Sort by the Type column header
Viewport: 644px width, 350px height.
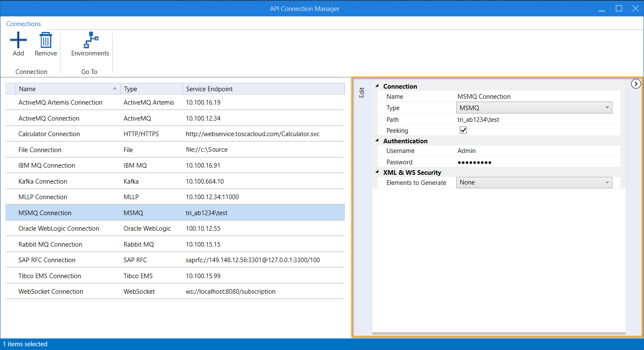151,89
